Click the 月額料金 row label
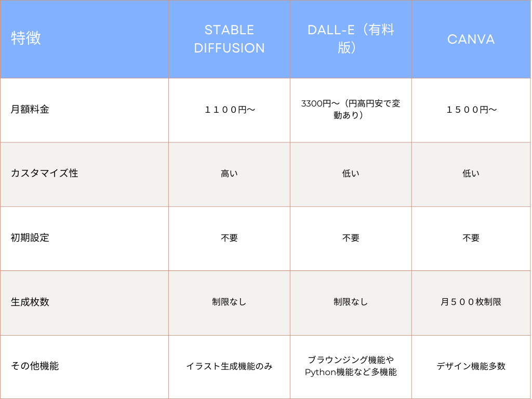This screenshot has width=532, height=399. 30,109
